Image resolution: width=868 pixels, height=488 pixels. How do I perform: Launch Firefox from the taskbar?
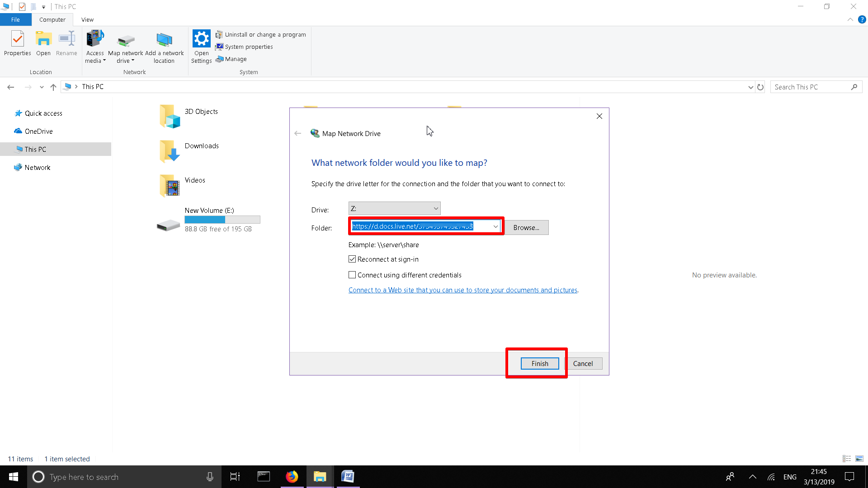292,477
